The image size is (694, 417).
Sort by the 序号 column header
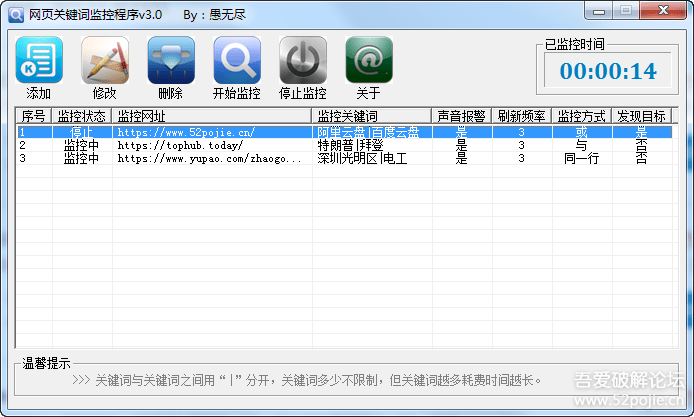(x=34, y=116)
